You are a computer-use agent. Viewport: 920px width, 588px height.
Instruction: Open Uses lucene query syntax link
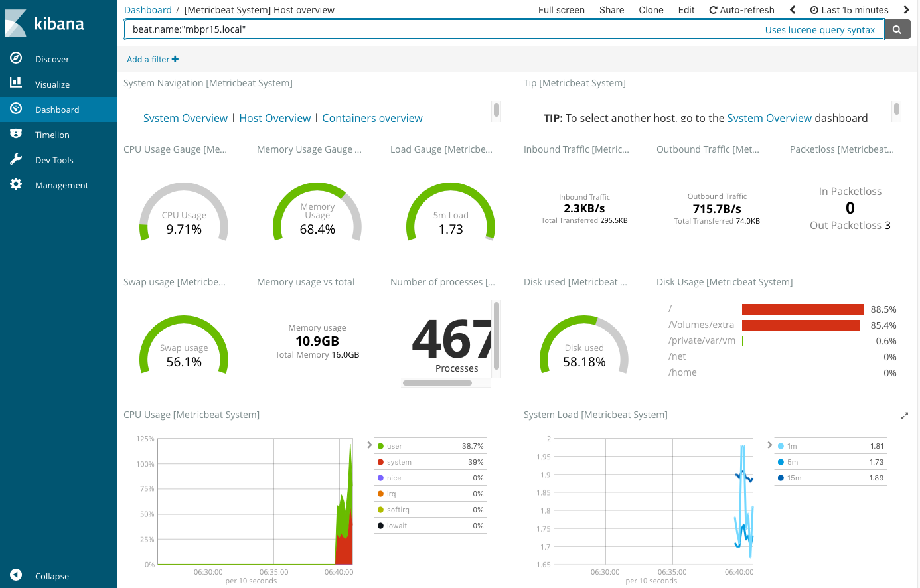pyautogui.click(x=820, y=30)
